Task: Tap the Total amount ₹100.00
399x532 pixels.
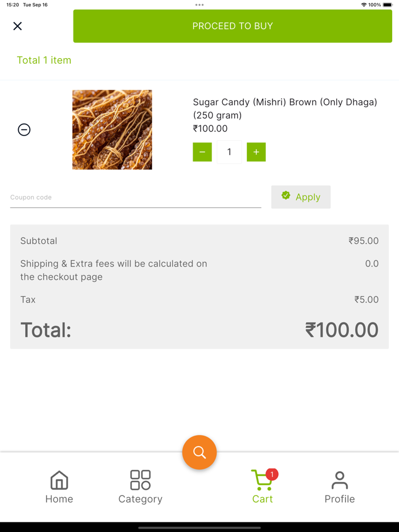Action: [x=341, y=330]
